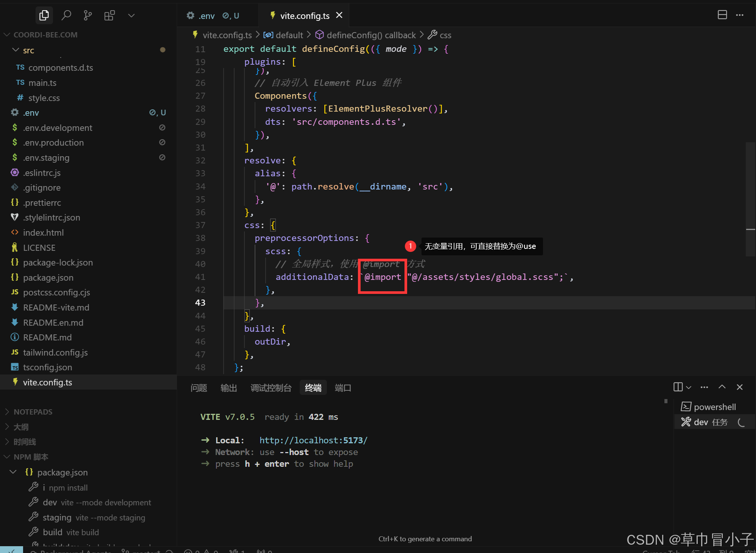
Task: Switch to the 调试控制台 tab
Action: pyautogui.click(x=271, y=388)
